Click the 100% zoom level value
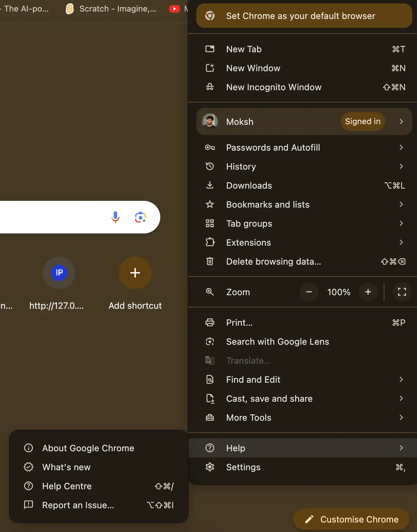Viewport: 417px width, 532px height. click(x=339, y=292)
